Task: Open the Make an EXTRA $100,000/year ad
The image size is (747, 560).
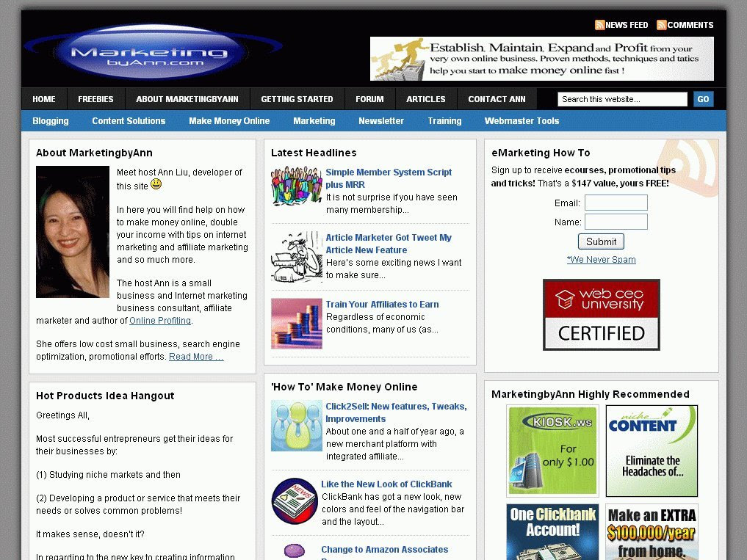Action: [x=652, y=532]
